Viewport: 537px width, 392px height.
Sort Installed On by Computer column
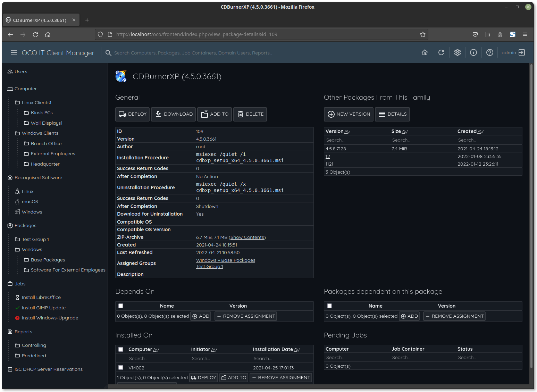coord(144,349)
